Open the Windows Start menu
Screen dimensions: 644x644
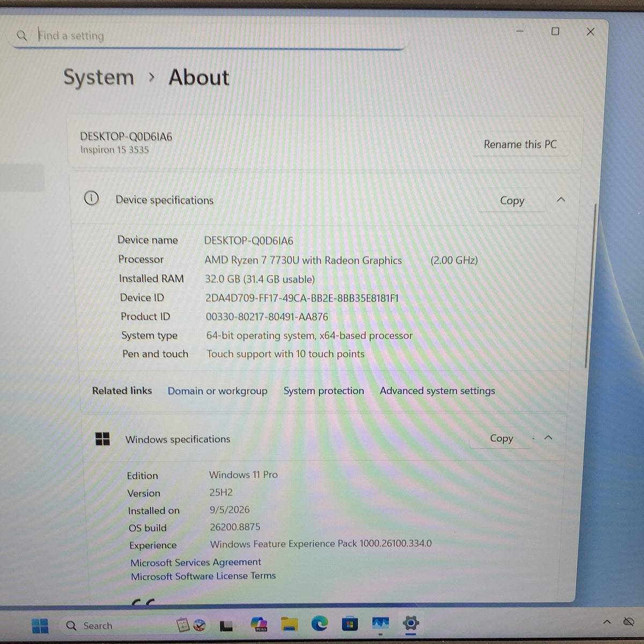40,625
